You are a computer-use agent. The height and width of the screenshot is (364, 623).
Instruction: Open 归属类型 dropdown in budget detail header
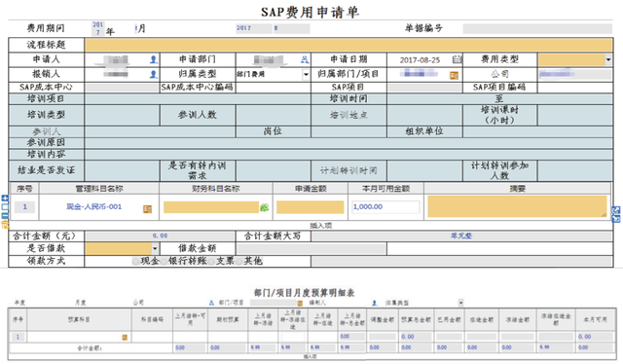click(460, 303)
